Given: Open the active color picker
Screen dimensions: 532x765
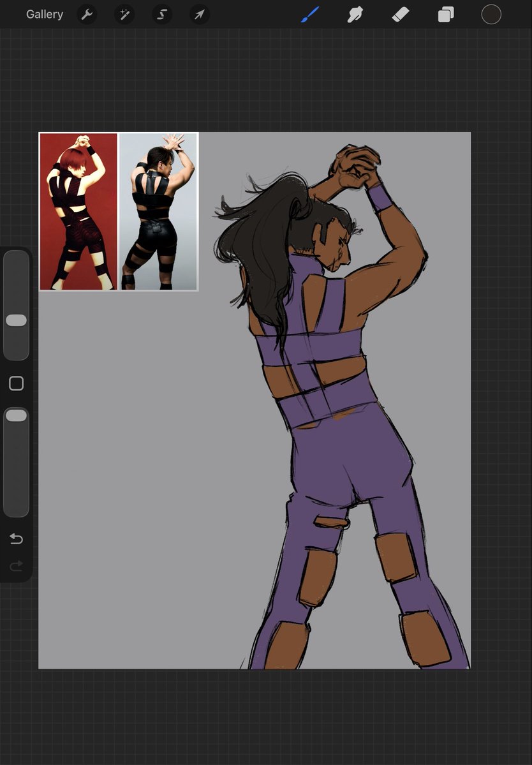Looking at the screenshot, I should point(491,15).
